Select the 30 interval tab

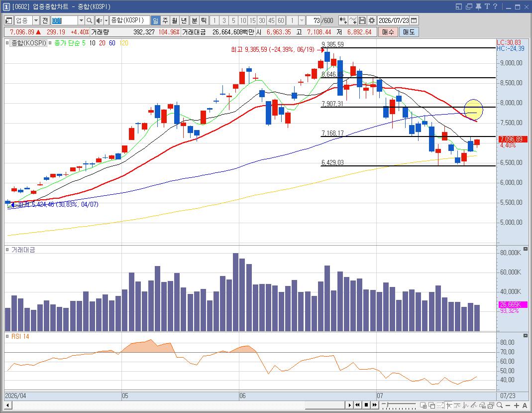(x=262, y=20)
